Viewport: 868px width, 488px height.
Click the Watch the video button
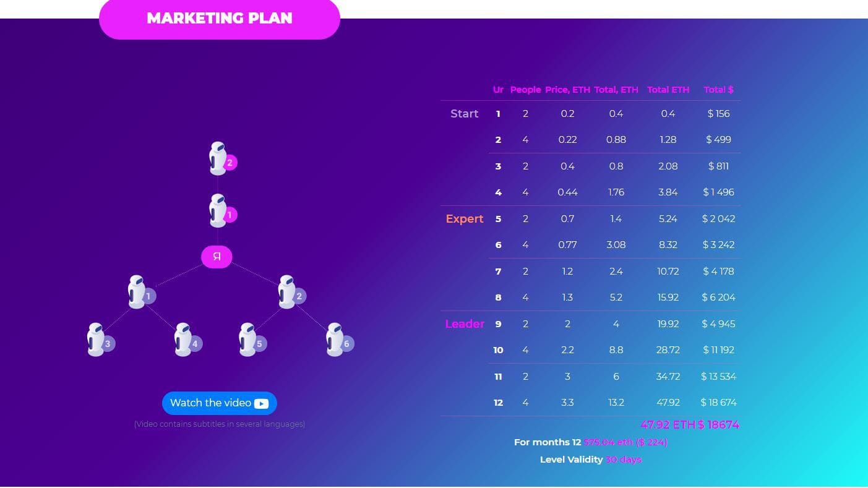[x=219, y=403]
